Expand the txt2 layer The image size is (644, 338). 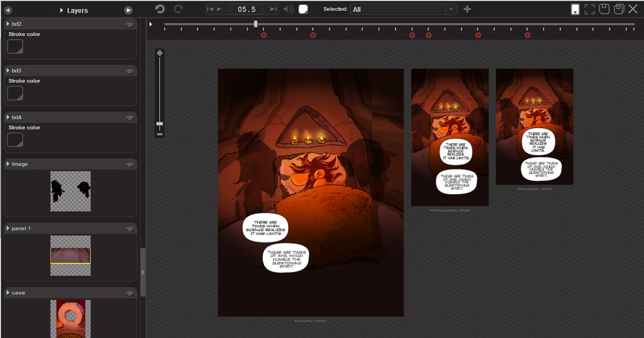(x=8, y=24)
